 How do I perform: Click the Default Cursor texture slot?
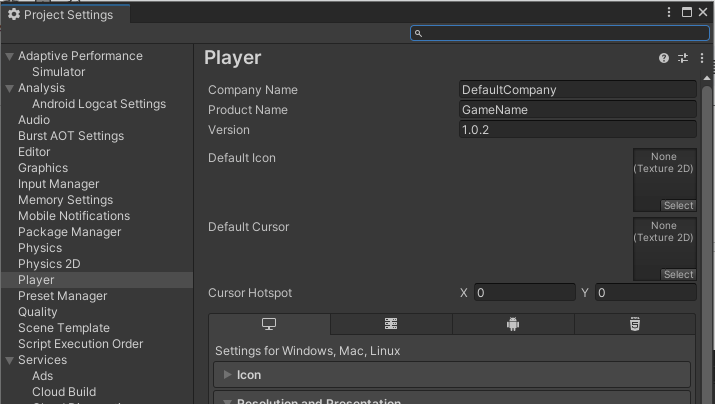pos(664,249)
